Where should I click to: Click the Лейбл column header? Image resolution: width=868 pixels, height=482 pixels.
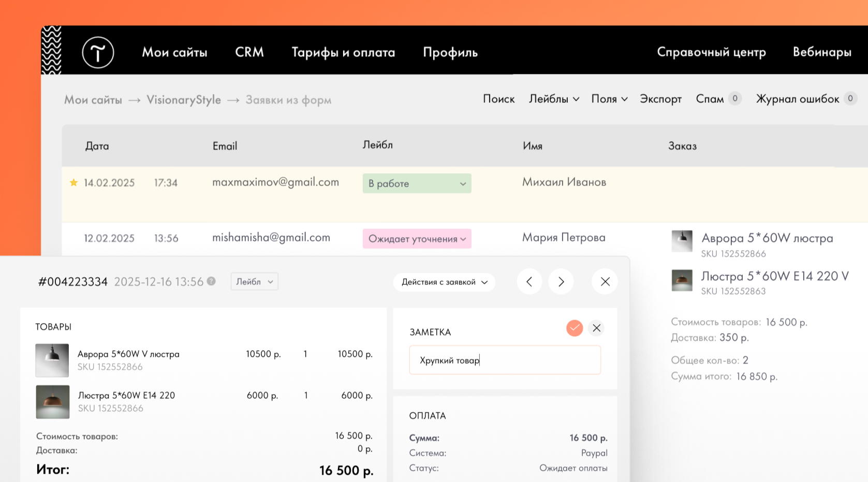(377, 145)
